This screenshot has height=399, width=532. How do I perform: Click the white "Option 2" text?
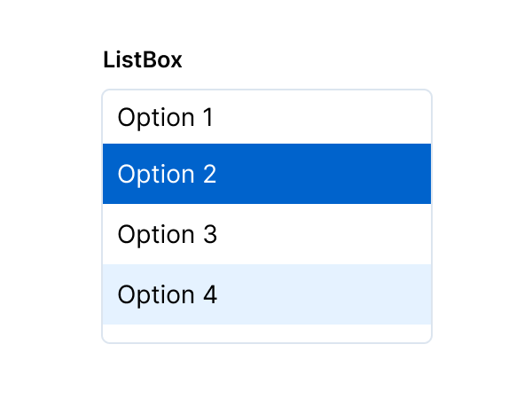[x=167, y=174]
